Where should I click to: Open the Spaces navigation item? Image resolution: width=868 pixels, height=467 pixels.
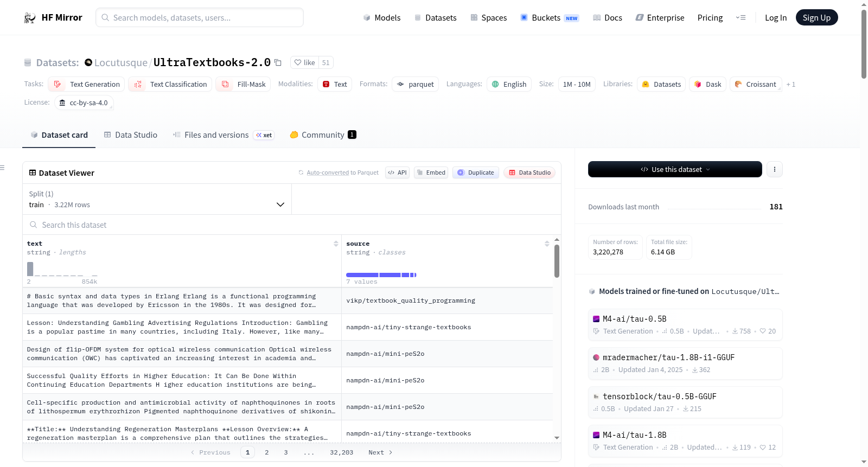click(x=489, y=18)
